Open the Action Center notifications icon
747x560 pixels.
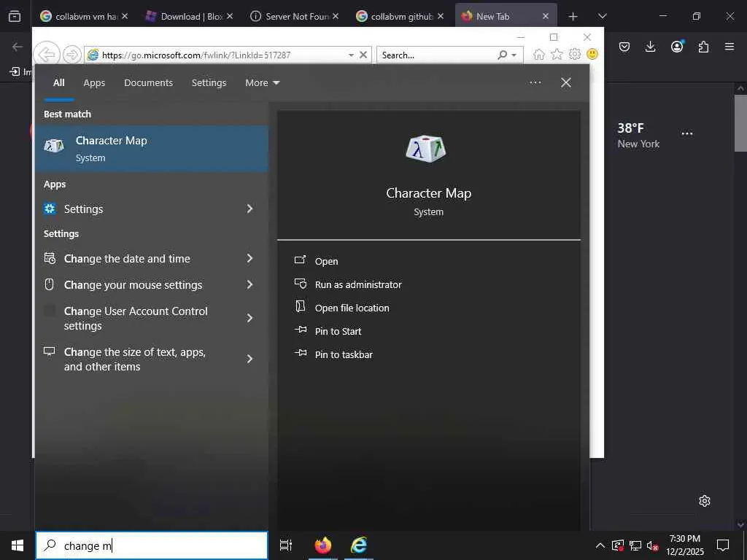723,545
